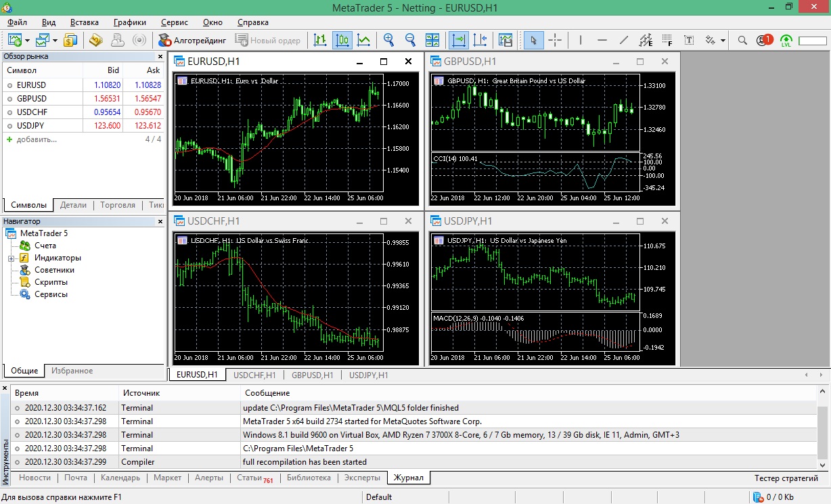Tile chart windows with the grid icon
Image resolution: width=831 pixels, height=504 pixels.
point(432,40)
